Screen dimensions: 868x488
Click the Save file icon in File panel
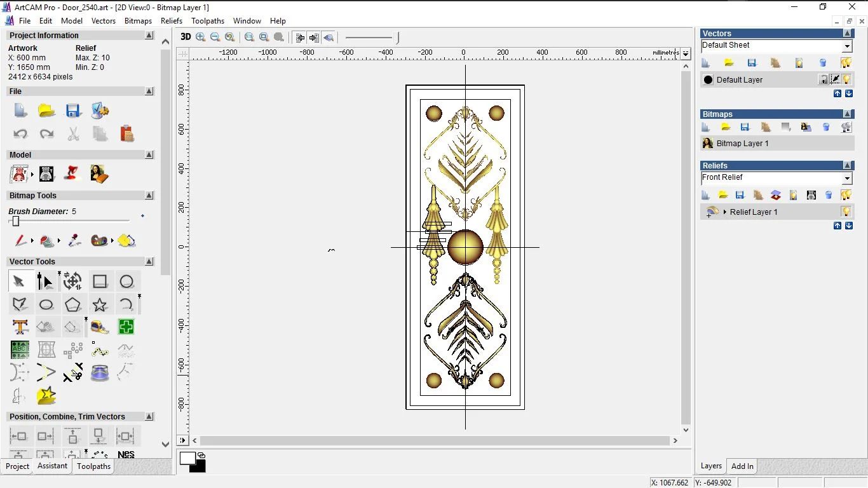[73, 111]
